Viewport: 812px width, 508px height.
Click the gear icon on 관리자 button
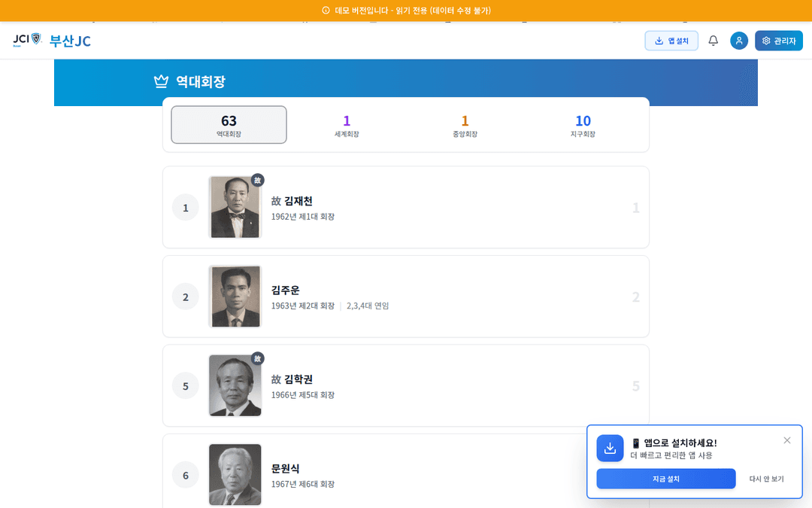[765, 41]
